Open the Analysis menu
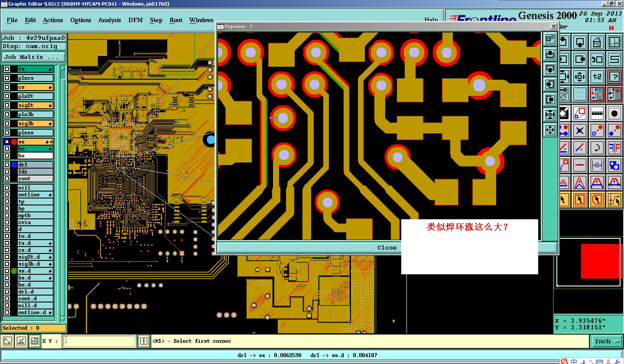The width and height of the screenshot is (624, 364). 110,20
